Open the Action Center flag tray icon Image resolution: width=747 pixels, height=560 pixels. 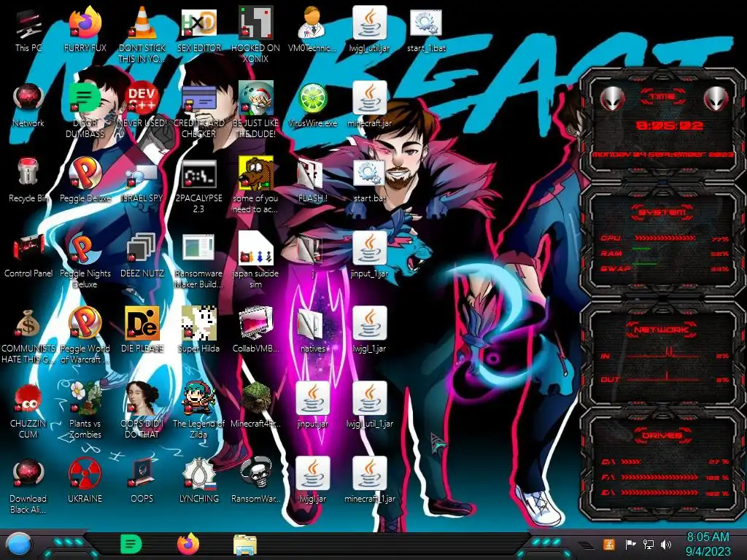point(630,544)
